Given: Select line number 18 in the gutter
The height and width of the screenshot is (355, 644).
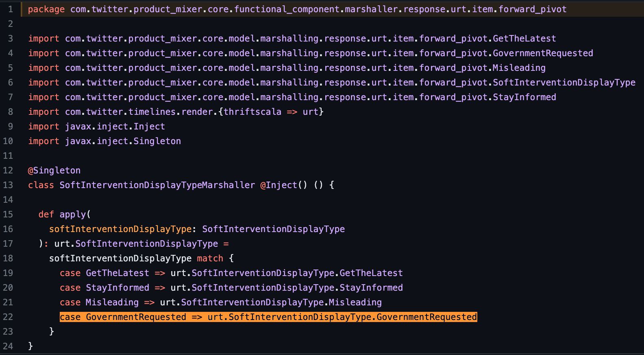Looking at the screenshot, I should [8, 259].
